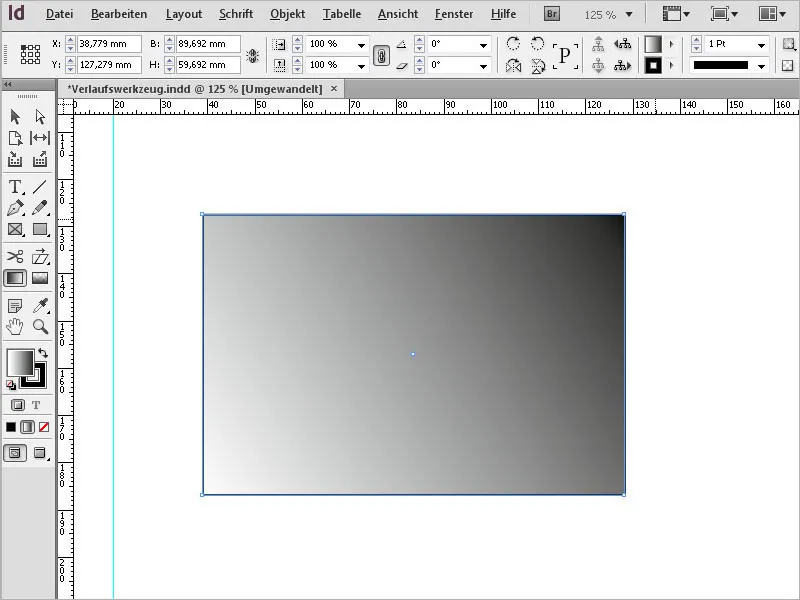The width and height of the screenshot is (800, 600).
Task: Open the arrange documents dropdown
Action: pyautogui.click(x=772, y=14)
